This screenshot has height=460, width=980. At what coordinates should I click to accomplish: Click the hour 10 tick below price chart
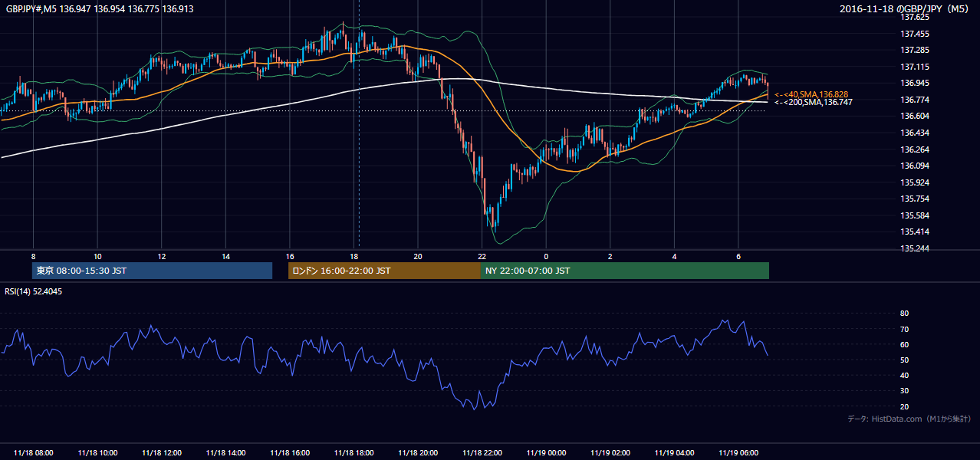pyautogui.click(x=97, y=256)
